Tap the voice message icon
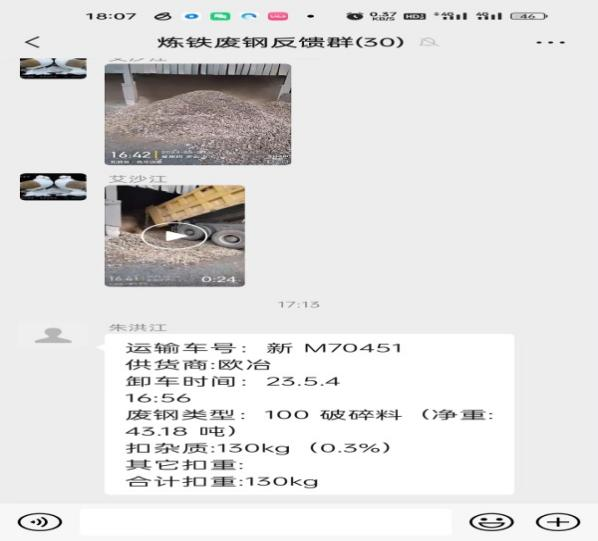 [40, 522]
